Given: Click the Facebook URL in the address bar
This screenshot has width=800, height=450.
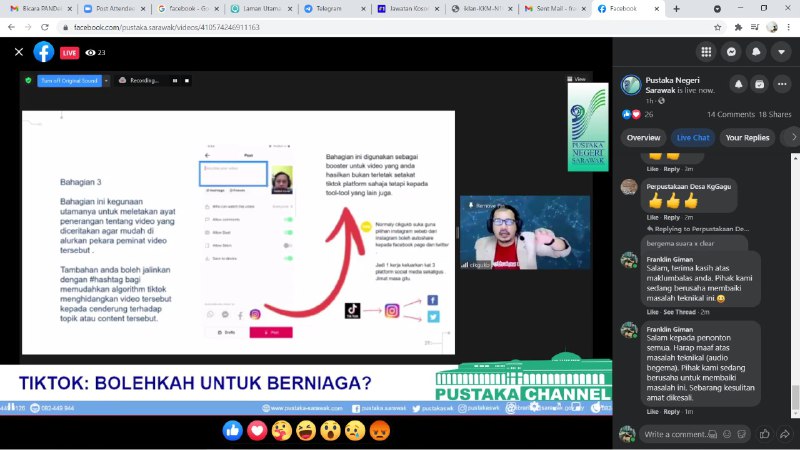Looking at the screenshot, I should coord(166,27).
